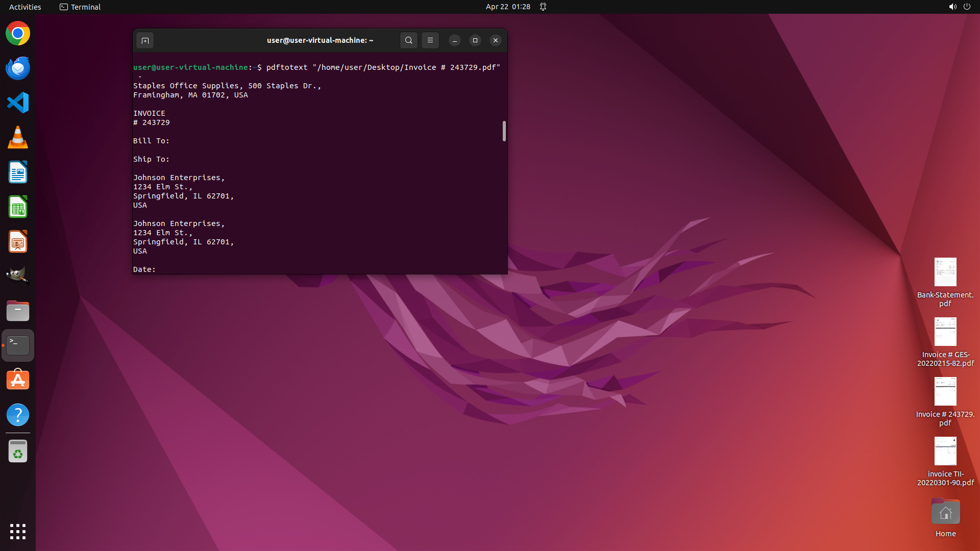This screenshot has width=980, height=551.
Task: Launch Google Chrome from the dock
Action: pos(18,34)
